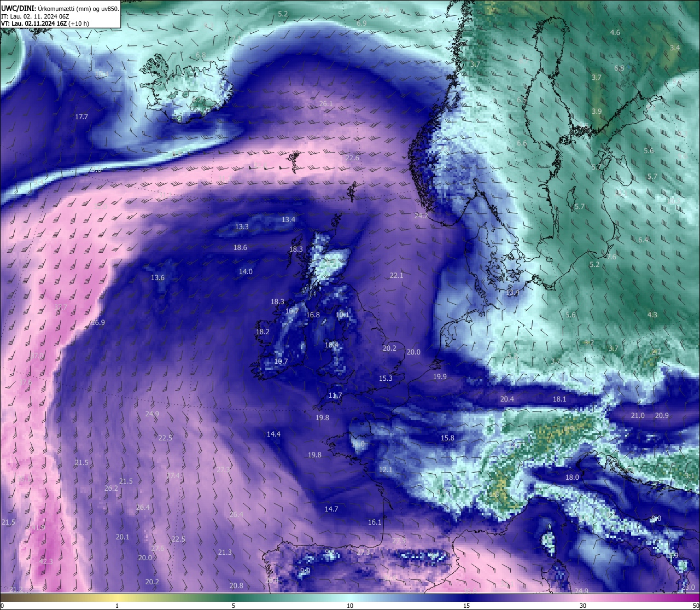Select the 6.4 value in the east
The height and width of the screenshot is (610, 700).
tap(643, 240)
